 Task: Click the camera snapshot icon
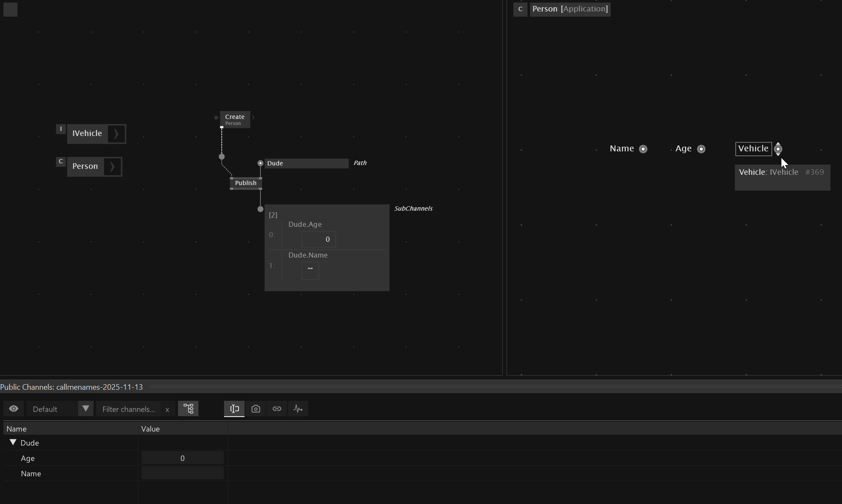(256, 409)
